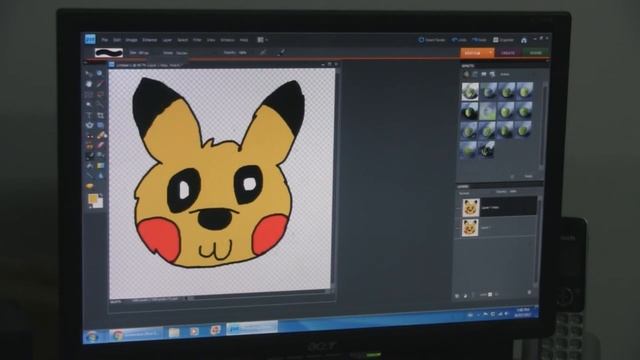Show Layer Styles category in Effects panel
The width and height of the screenshot is (640, 360).
[x=475, y=74]
